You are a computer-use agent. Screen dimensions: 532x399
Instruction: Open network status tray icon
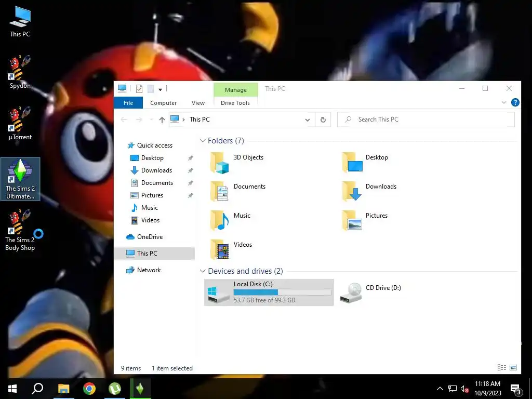pos(453,389)
